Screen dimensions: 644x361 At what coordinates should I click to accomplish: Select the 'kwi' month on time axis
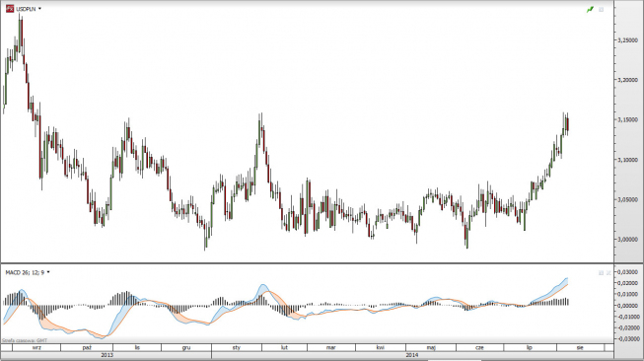[x=381, y=347]
